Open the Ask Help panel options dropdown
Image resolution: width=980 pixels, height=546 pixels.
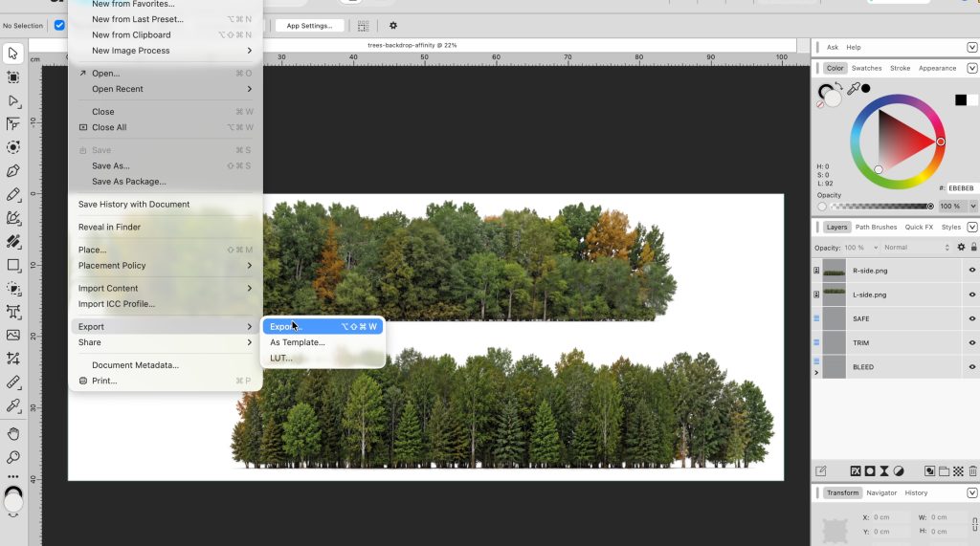[972, 48]
